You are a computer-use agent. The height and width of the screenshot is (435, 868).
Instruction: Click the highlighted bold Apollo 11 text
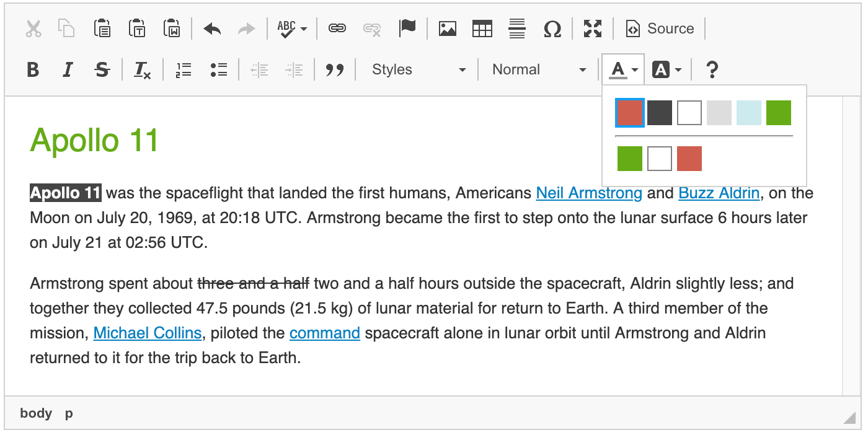pyautogui.click(x=66, y=193)
